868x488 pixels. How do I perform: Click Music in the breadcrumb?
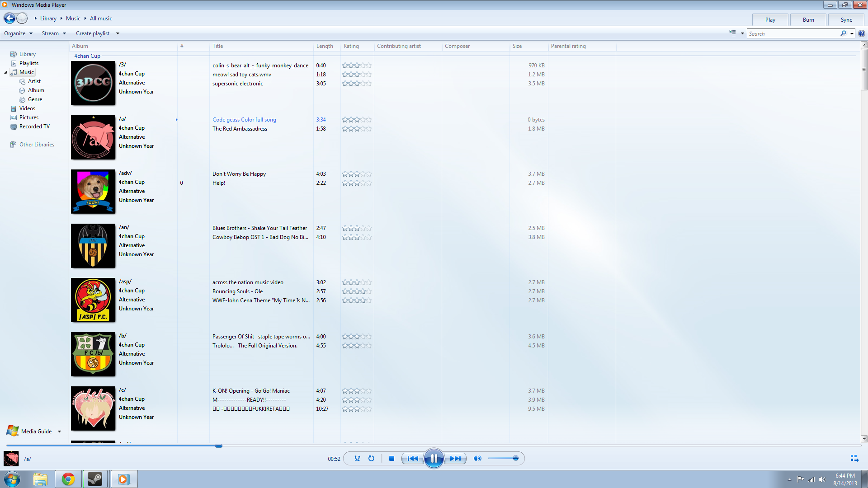73,19
